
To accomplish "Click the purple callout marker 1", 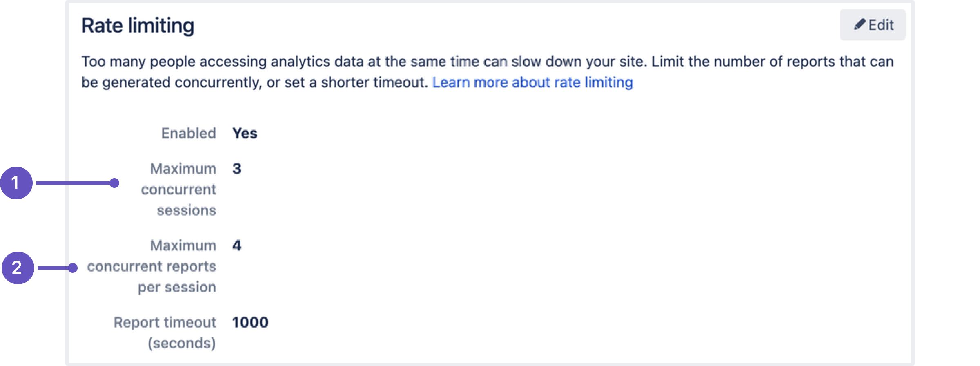I will 16,183.
